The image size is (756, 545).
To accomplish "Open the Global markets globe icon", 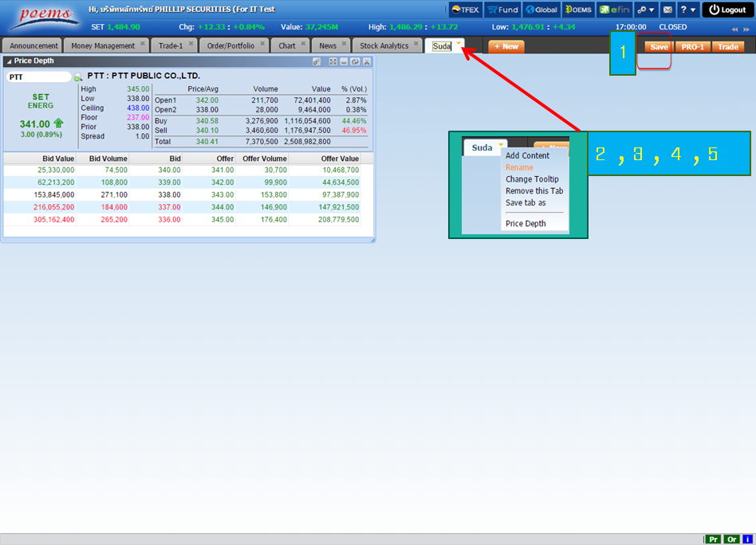I will (541, 10).
